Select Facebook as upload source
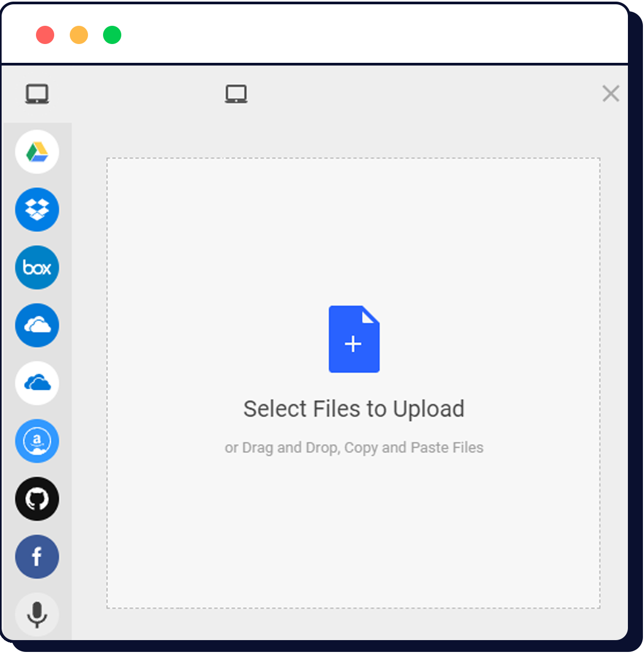 (x=36, y=557)
